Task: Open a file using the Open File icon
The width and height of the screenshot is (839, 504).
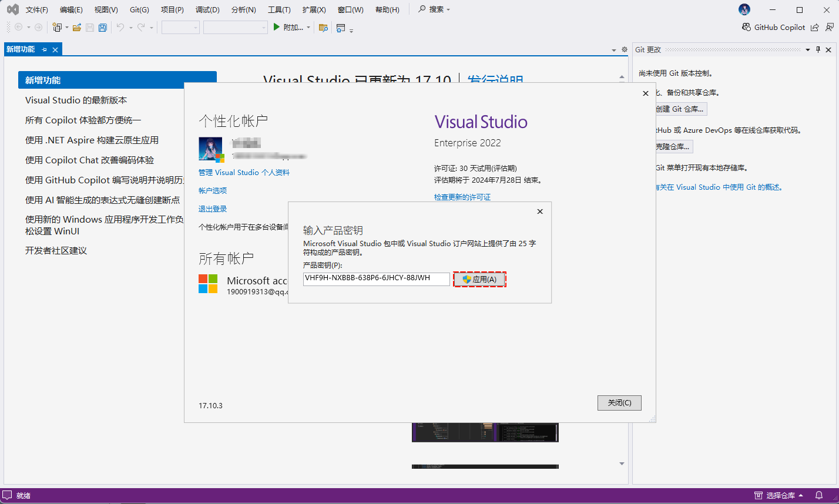Action: pos(78,27)
